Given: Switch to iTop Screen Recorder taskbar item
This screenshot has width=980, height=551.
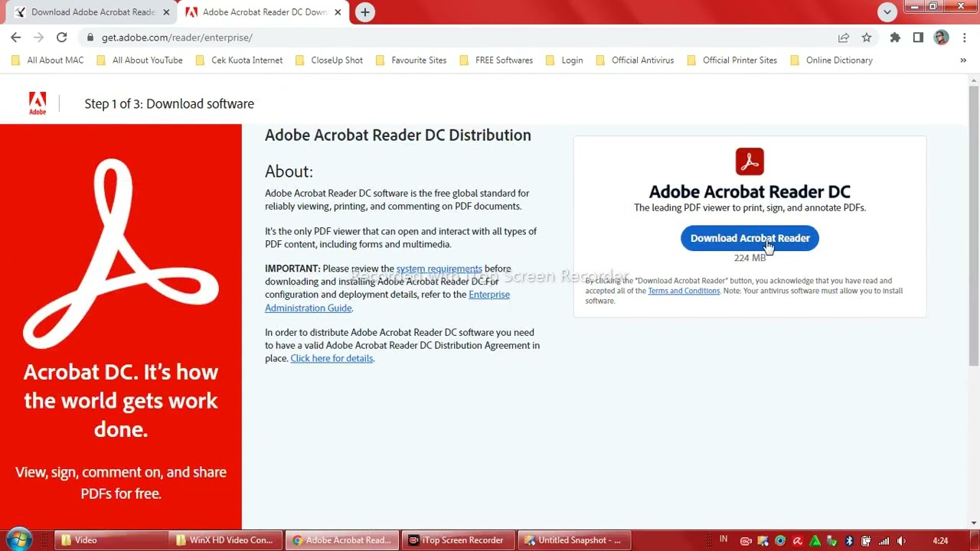Looking at the screenshot, I should pyautogui.click(x=458, y=540).
